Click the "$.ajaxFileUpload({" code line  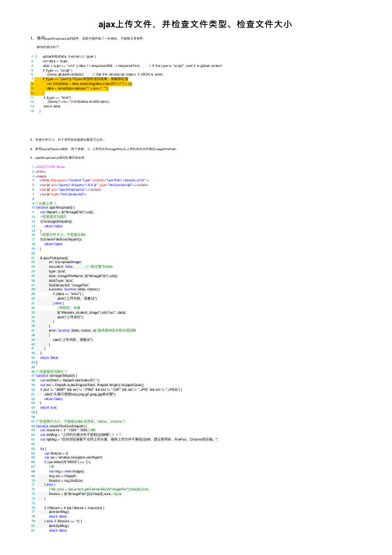54,258
